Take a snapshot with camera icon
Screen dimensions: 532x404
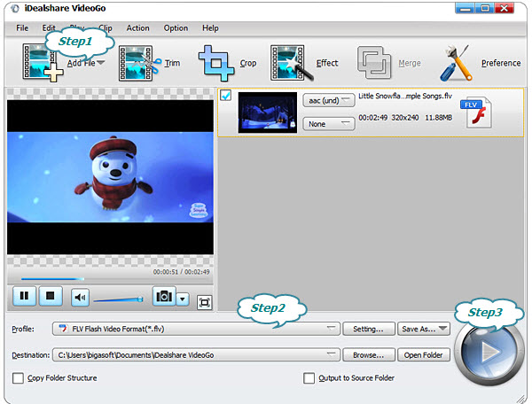tap(164, 296)
